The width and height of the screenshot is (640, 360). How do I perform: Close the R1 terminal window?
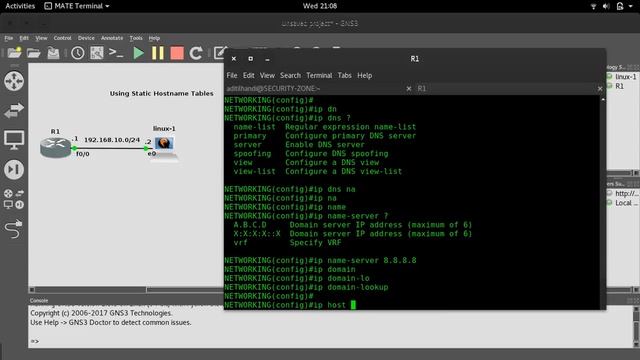[x=234, y=59]
